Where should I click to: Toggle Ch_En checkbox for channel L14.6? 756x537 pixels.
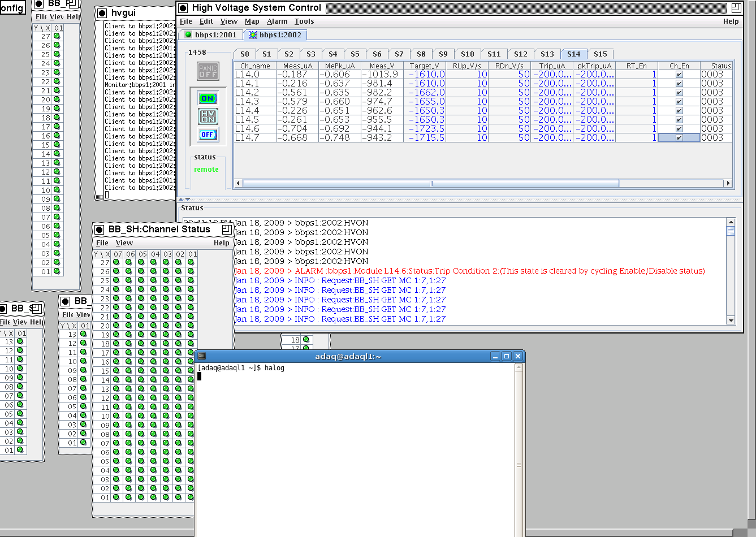click(679, 128)
